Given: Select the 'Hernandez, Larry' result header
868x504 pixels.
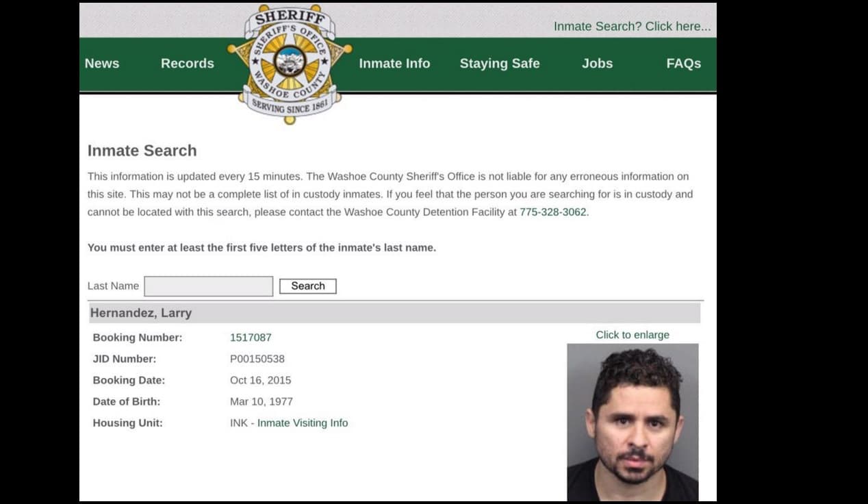Looking at the screenshot, I should (141, 313).
